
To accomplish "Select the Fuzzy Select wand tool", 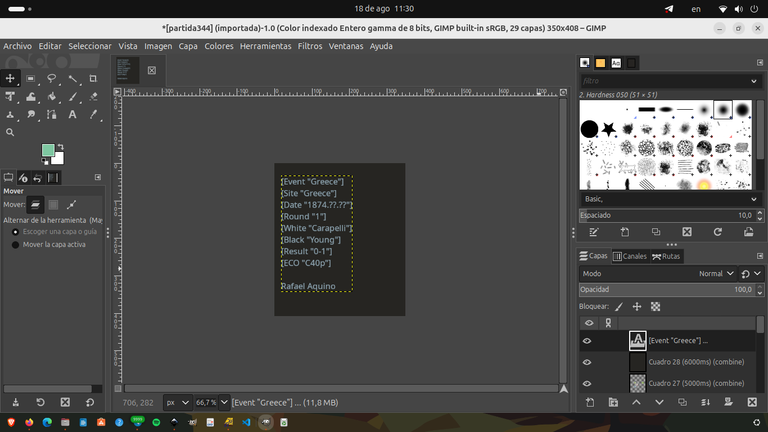I will click(x=72, y=78).
